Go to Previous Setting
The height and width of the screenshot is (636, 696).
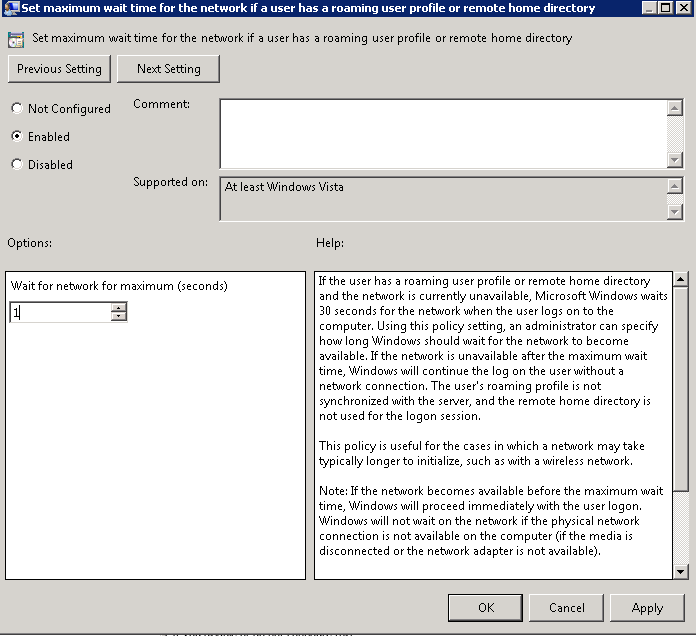point(59,69)
